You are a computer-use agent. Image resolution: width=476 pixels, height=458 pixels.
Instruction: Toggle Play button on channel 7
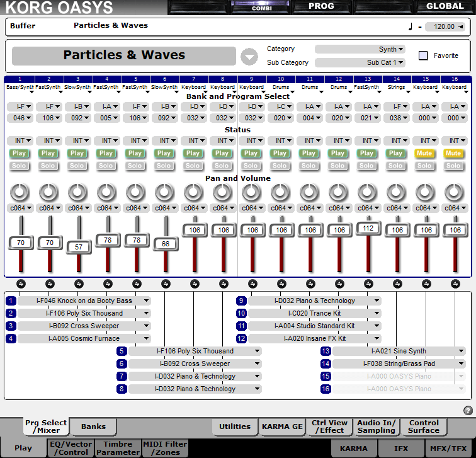click(x=193, y=153)
